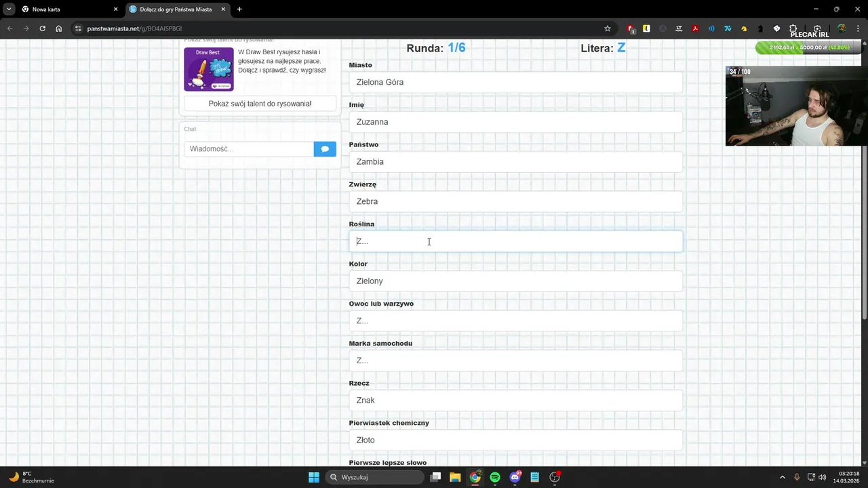Open the tab search dropdown arrow

9,9
